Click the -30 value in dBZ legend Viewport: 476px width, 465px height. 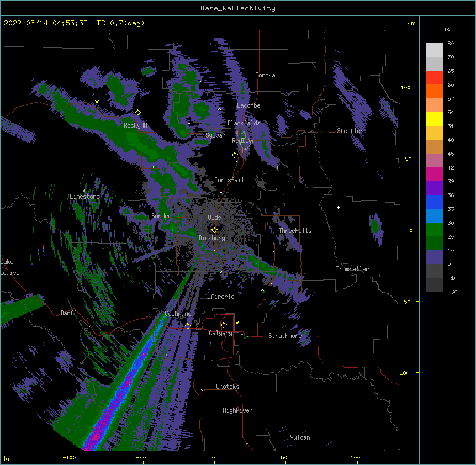pos(452,292)
